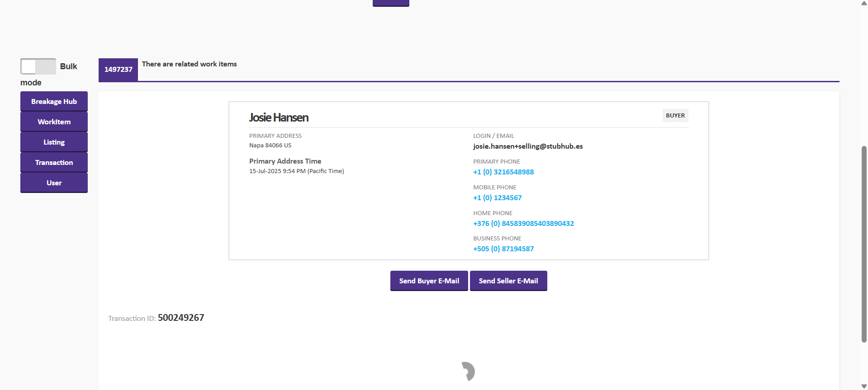This screenshot has height=390, width=868.
Task: Open the User section
Action: [54, 183]
